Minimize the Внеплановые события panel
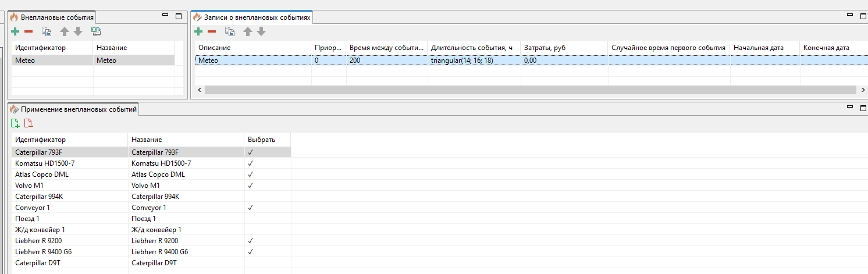Viewport: 868px width, 274px height. pos(166,16)
